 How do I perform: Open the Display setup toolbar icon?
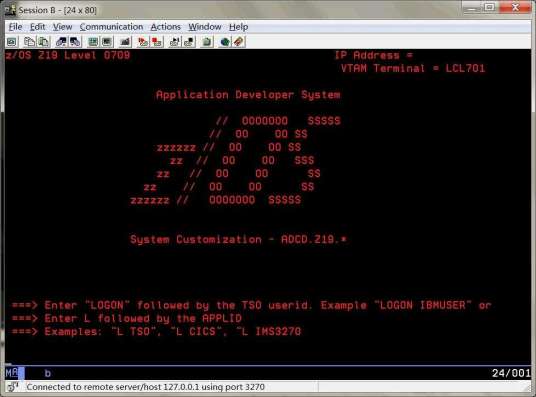(93, 42)
